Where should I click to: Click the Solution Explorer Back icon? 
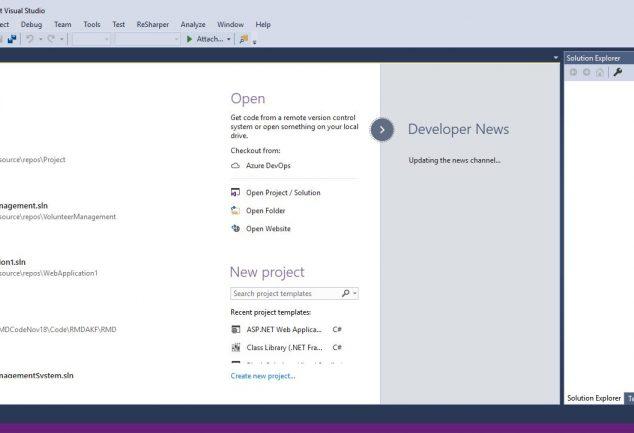pyautogui.click(x=573, y=72)
